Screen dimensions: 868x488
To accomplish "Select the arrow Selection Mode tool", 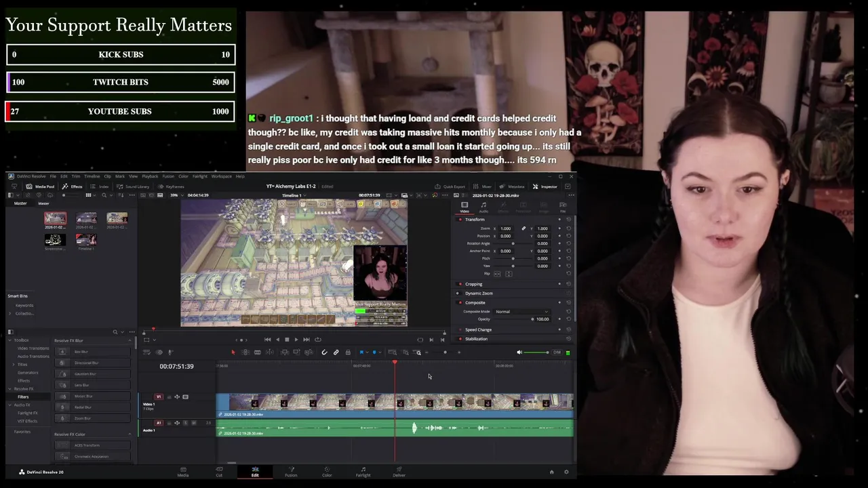I will [x=233, y=352].
